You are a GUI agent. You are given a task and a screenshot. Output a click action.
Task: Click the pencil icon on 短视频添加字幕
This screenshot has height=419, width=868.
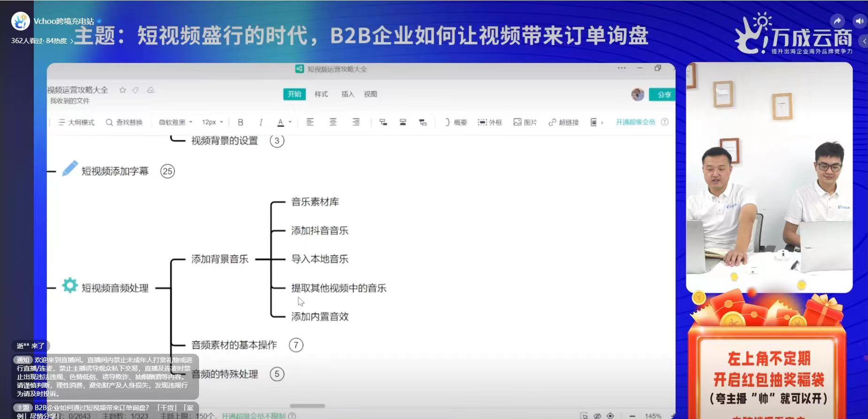pyautogui.click(x=70, y=168)
